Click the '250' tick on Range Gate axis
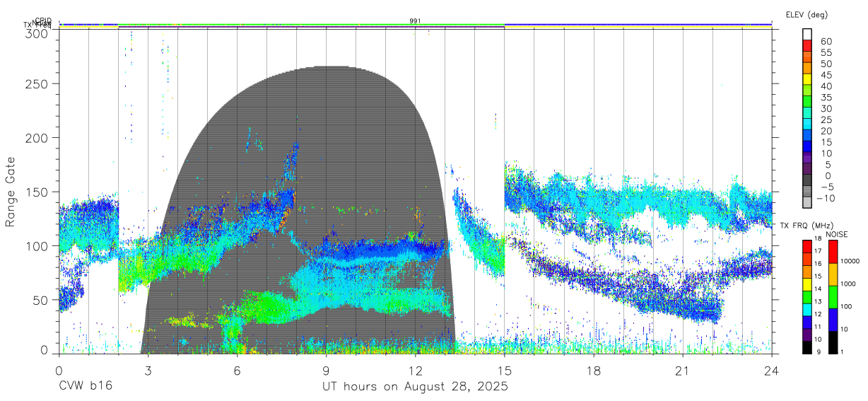 (x=38, y=83)
